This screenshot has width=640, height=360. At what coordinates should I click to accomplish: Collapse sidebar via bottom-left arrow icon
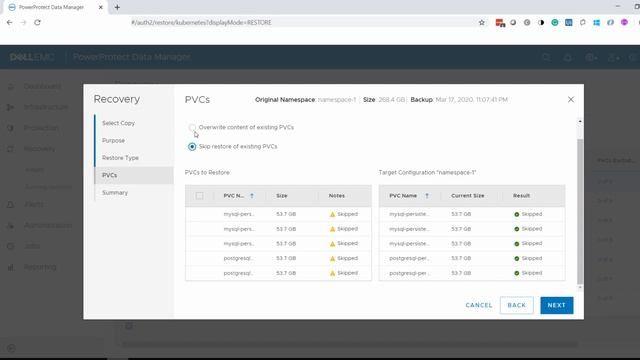pos(11,348)
